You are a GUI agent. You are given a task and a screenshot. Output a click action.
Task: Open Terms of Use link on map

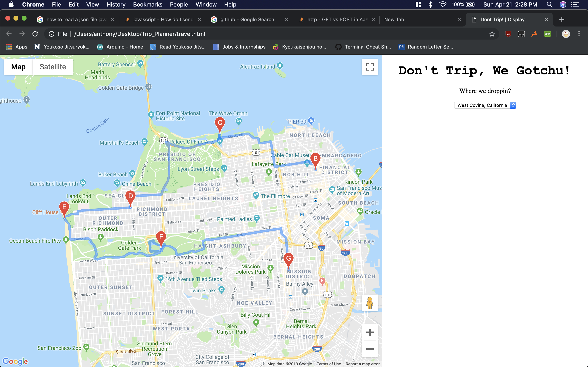click(x=329, y=364)
